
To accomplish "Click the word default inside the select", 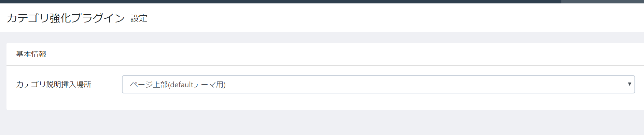I will pos(182,85).
